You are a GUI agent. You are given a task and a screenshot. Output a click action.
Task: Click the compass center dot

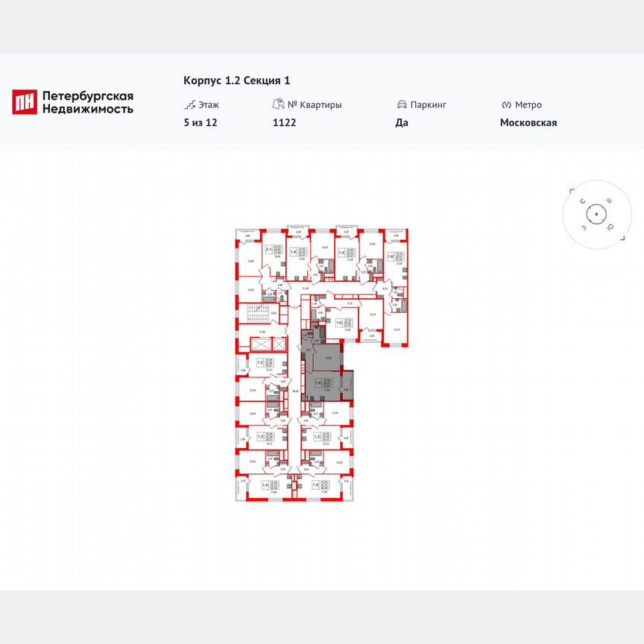596,215
